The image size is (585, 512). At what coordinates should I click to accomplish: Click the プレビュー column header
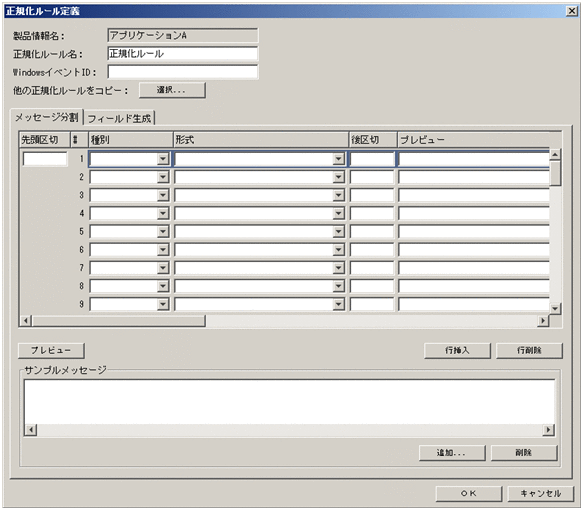(479, 140)
